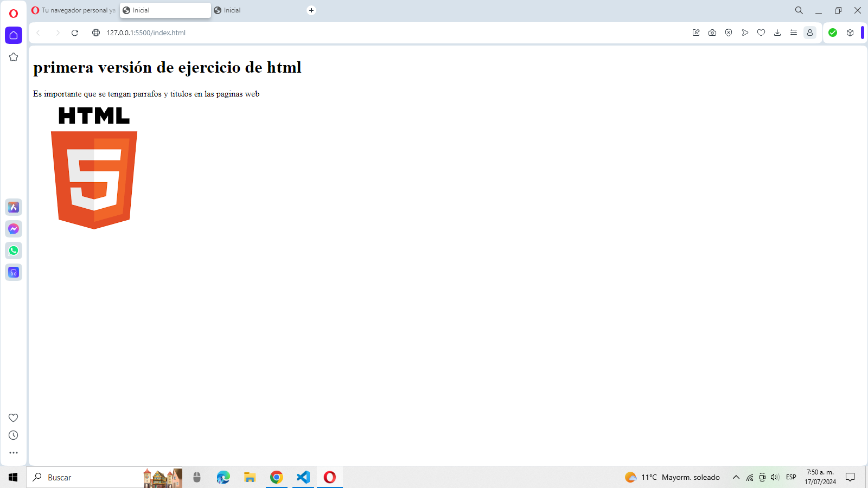
Task: Switch to Visual Studio Code in taskbar
Action: point(303,477)
